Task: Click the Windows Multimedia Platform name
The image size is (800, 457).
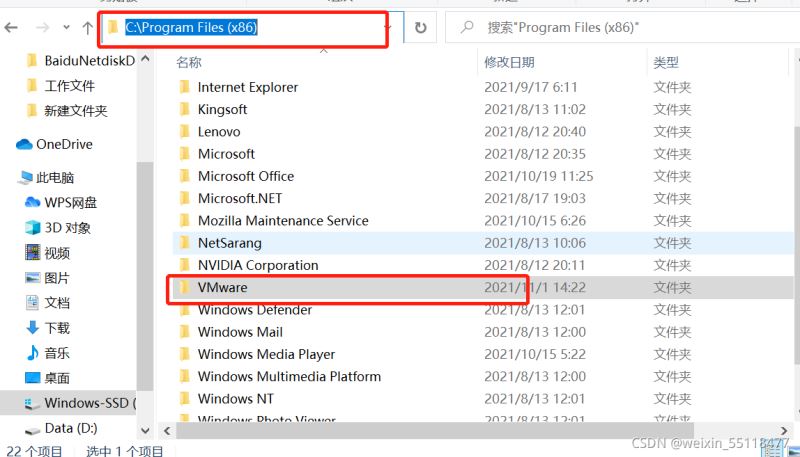Action: click(x=289, y=376)
